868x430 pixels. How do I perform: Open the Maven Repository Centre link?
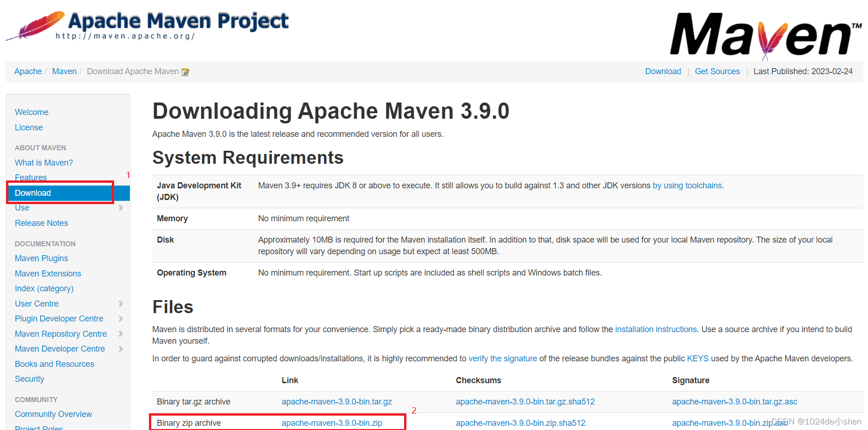[61, 334]
